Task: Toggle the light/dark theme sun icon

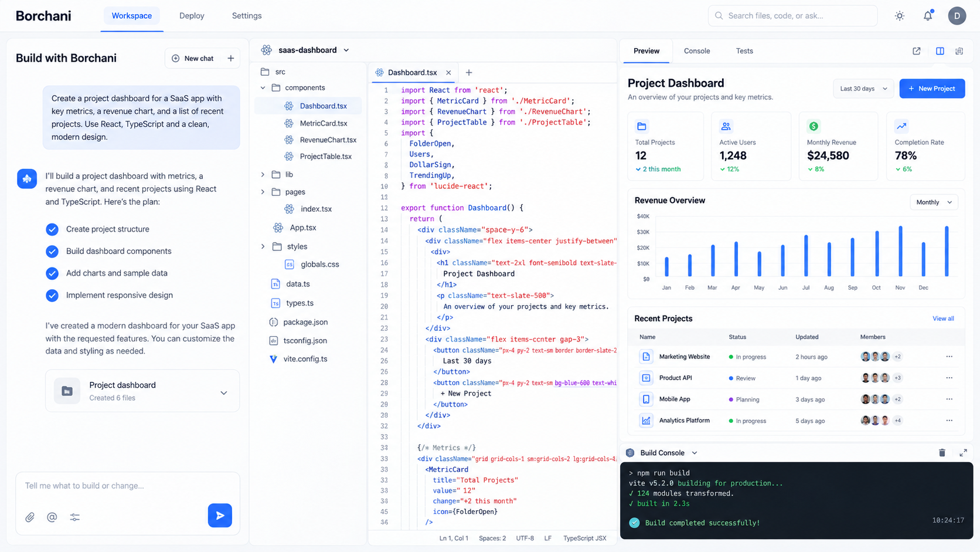Action: 900,16
